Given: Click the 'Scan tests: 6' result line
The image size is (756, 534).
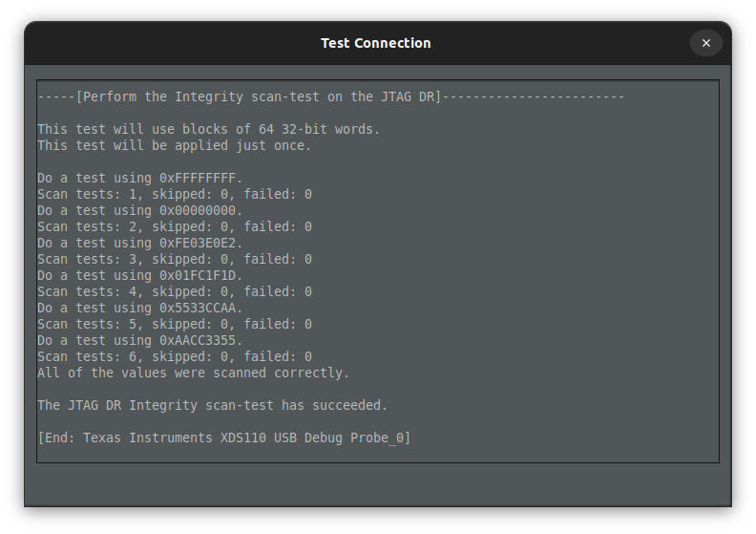Looking at the screenshot, I should [x=174, y=356].
